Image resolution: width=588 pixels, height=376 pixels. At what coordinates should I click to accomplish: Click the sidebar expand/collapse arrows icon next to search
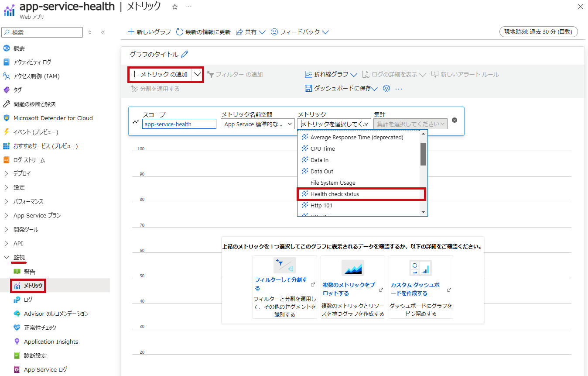coord(90,32)
